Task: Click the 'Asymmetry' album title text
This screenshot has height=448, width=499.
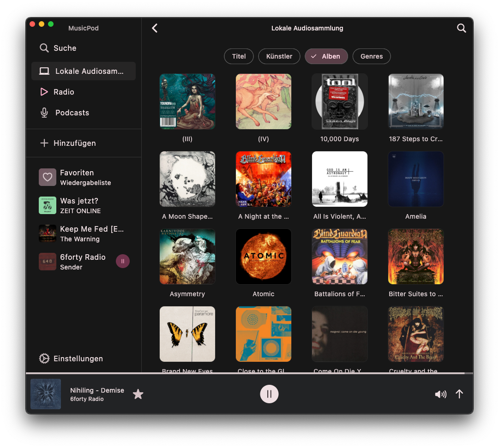Action: 187,294
